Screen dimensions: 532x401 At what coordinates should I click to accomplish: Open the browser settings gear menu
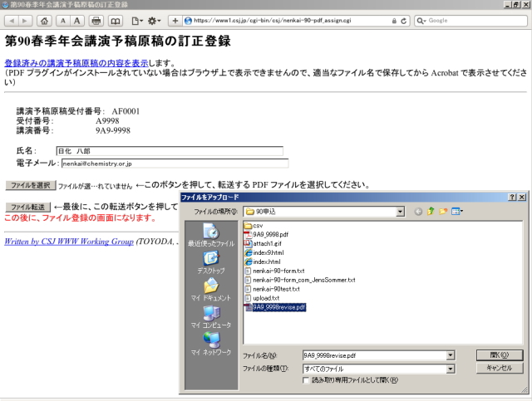pos(155,20)
